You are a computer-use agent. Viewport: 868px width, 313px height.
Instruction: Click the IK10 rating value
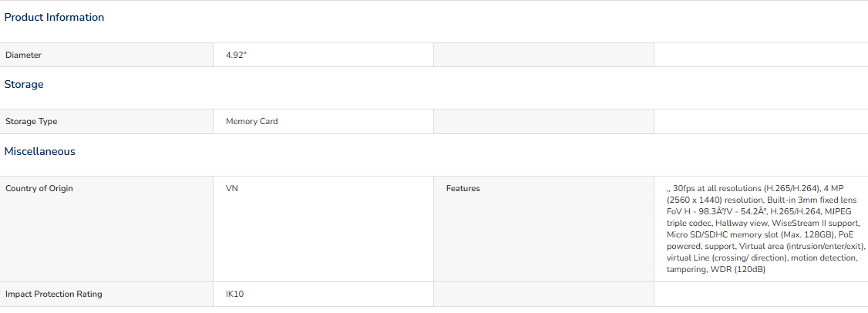coord(235,294)
